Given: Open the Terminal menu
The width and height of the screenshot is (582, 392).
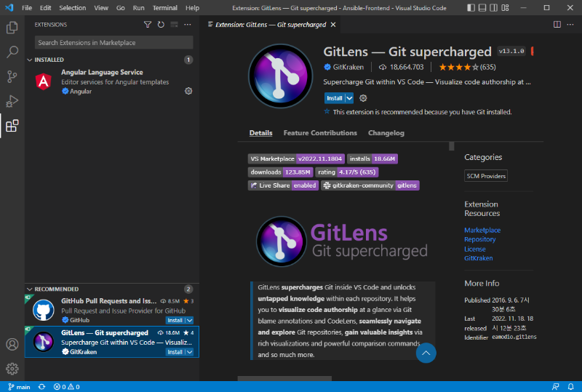Looking at the screenshot, I should (x=165, y=8).
